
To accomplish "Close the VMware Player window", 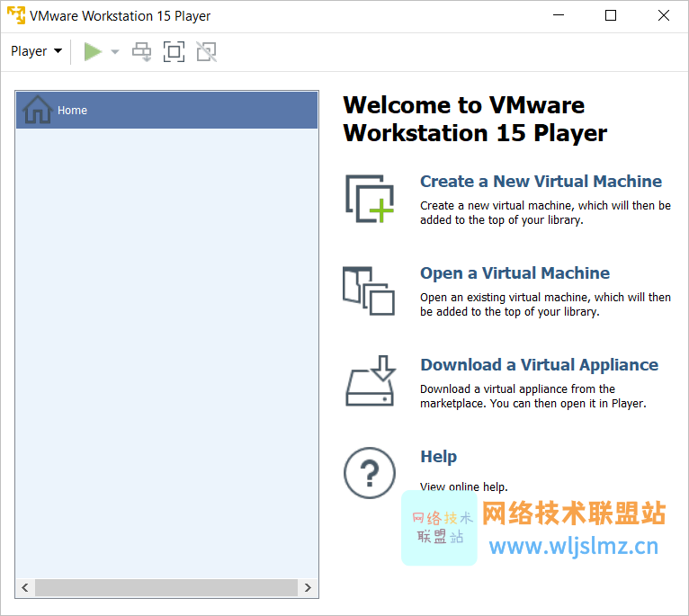I will tap(664, 15).
